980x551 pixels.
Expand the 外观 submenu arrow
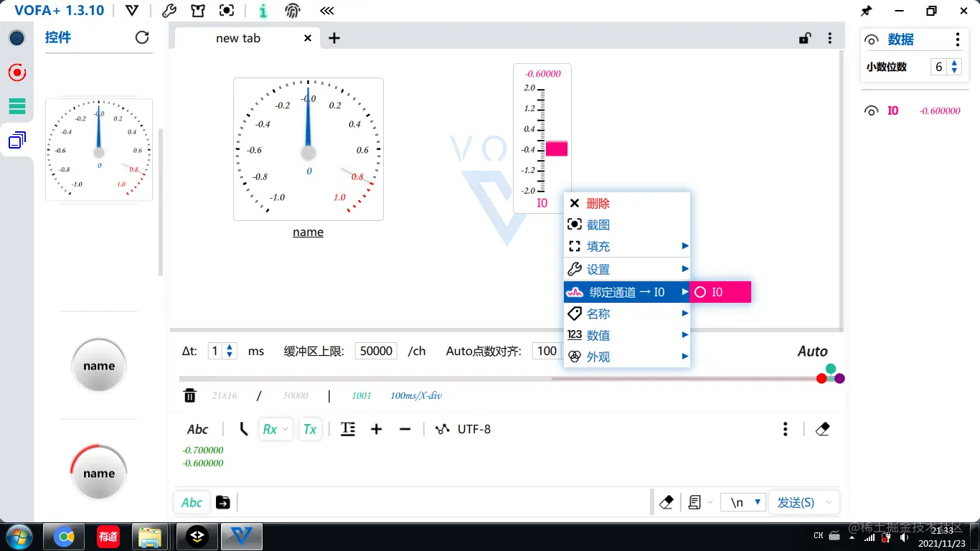pos(686,357)
